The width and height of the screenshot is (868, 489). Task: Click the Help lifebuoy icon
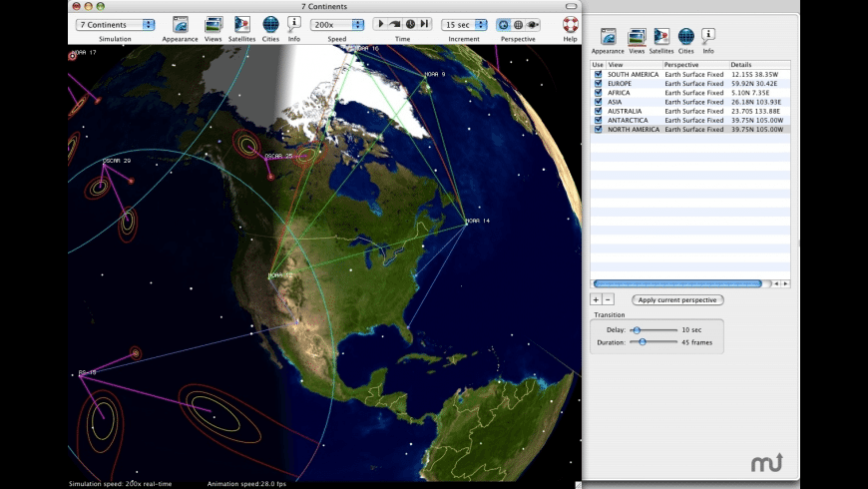[x=570, y=25]
